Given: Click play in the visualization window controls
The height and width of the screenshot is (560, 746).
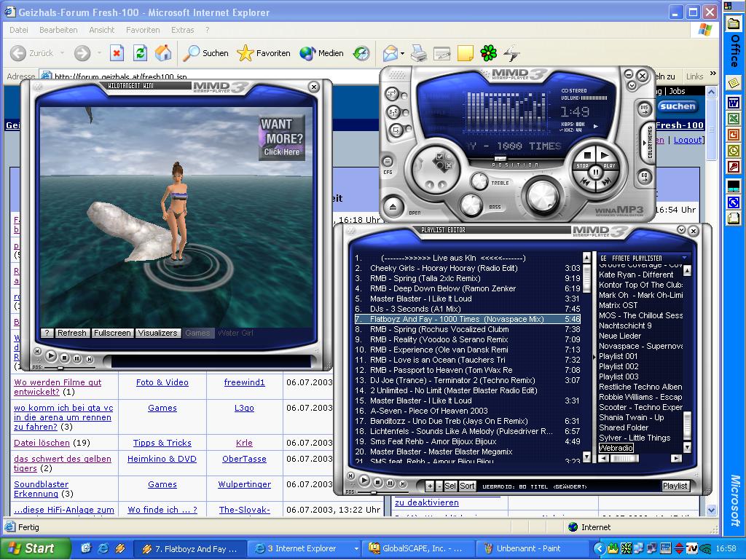Looking at the screenshot, I should (51, 356).
